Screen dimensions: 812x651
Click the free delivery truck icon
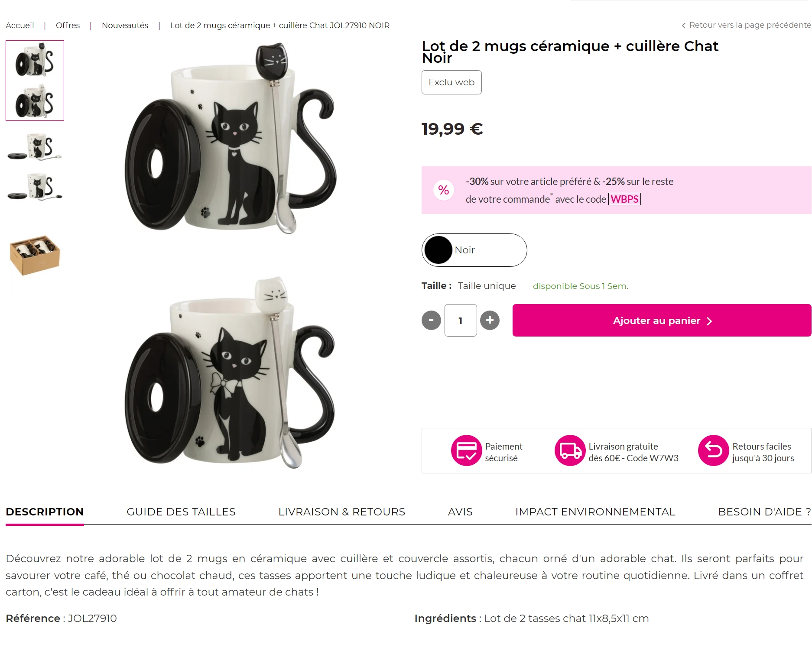tap(570, 450)
